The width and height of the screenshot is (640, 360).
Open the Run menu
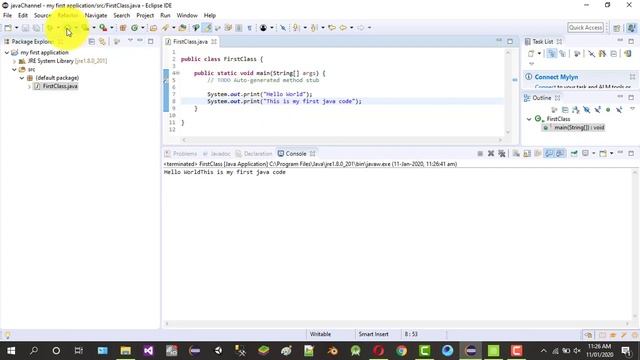coord(165,16)
